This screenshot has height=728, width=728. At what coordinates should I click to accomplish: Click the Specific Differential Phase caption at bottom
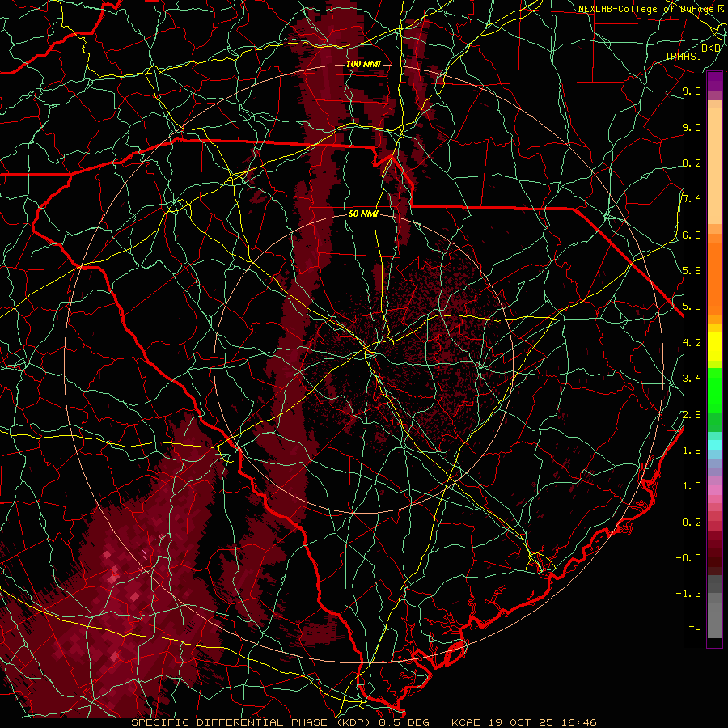pyautogui.click(x=363, y=722)
